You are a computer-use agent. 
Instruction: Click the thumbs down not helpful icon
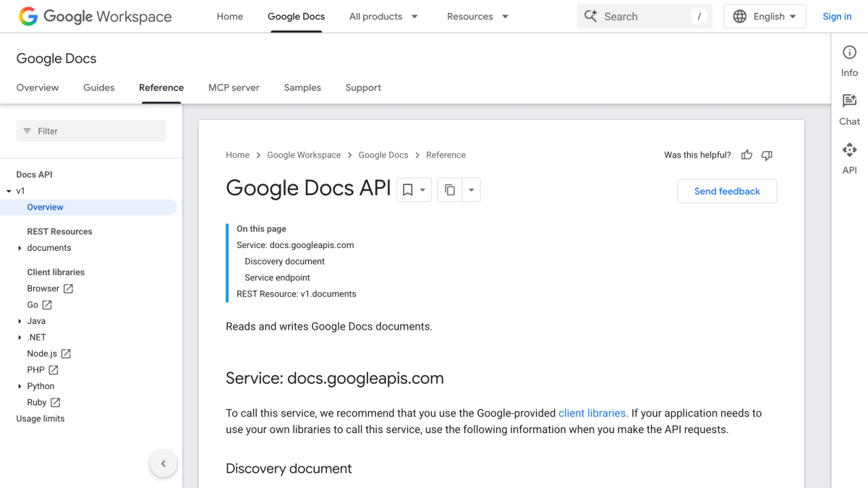tap(767, 155)
